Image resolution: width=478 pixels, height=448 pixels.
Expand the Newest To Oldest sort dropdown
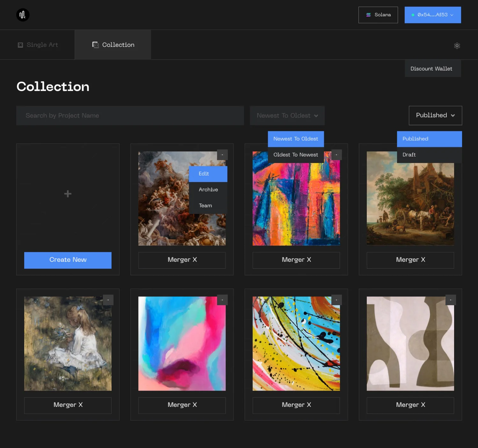pos(287,115)
